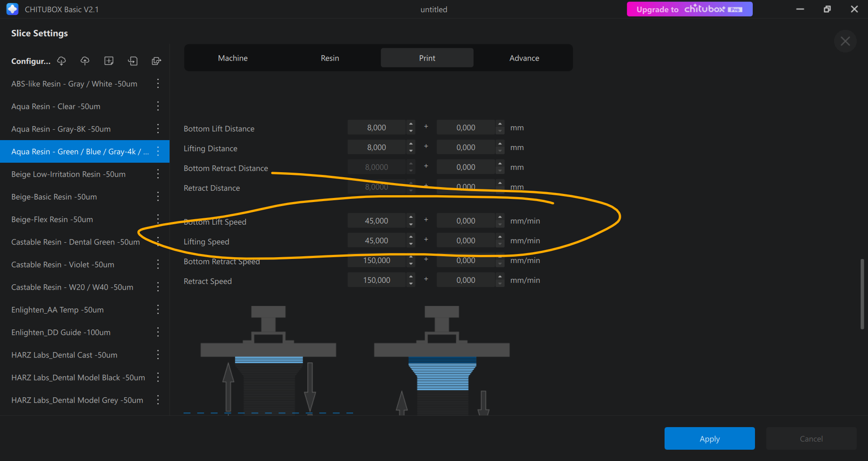This screenshot has height=461, width=868.
Task: Open options menu for HARZ Labs_Dental Model Black
Action: [x=158, y=377]
